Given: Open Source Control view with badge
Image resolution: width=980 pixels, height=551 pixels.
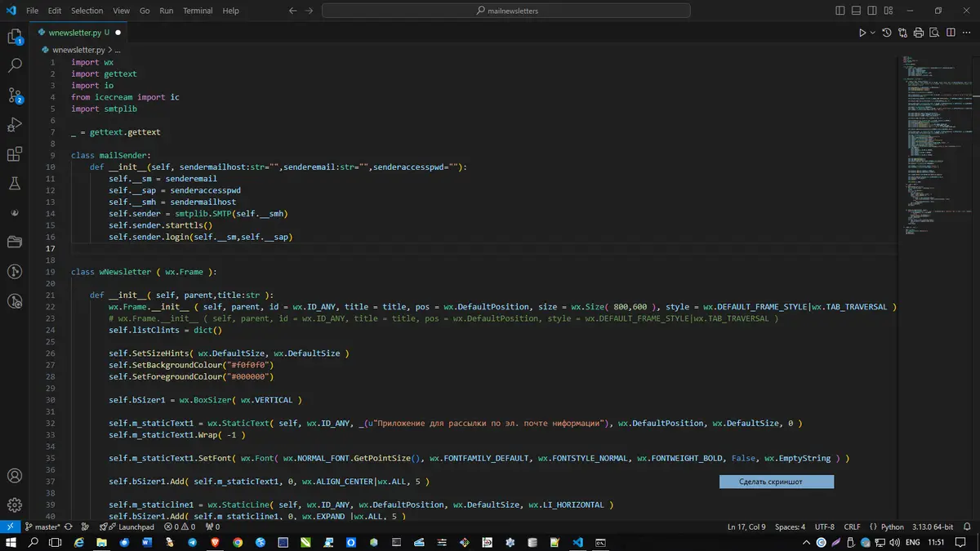Looking at the screenshot, I should point(14,96).
